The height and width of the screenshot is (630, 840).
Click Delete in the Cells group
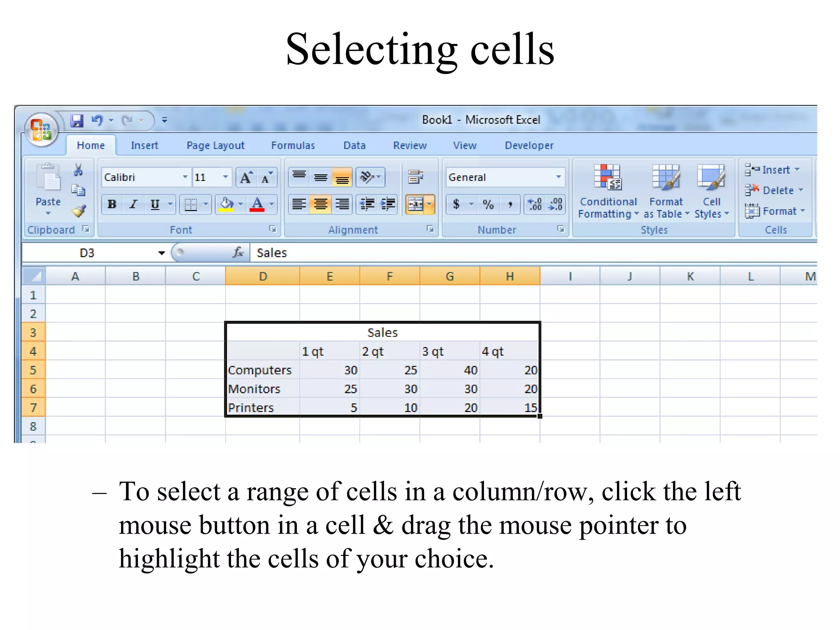click(774, 190)
